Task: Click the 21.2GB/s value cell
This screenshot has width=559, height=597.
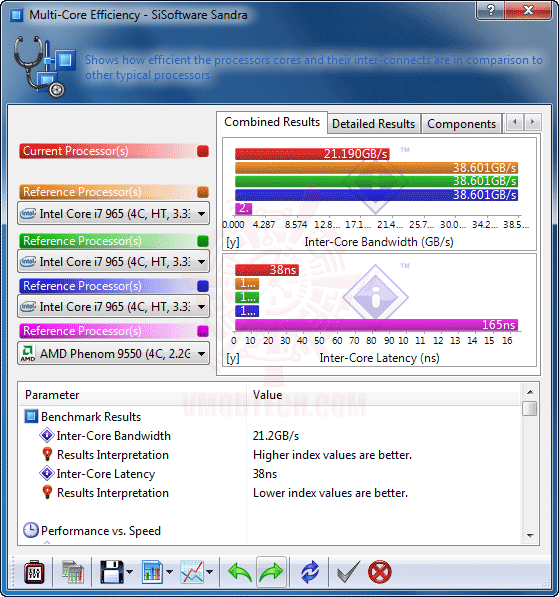Action: pyautogui.click(x=276, y=436)
